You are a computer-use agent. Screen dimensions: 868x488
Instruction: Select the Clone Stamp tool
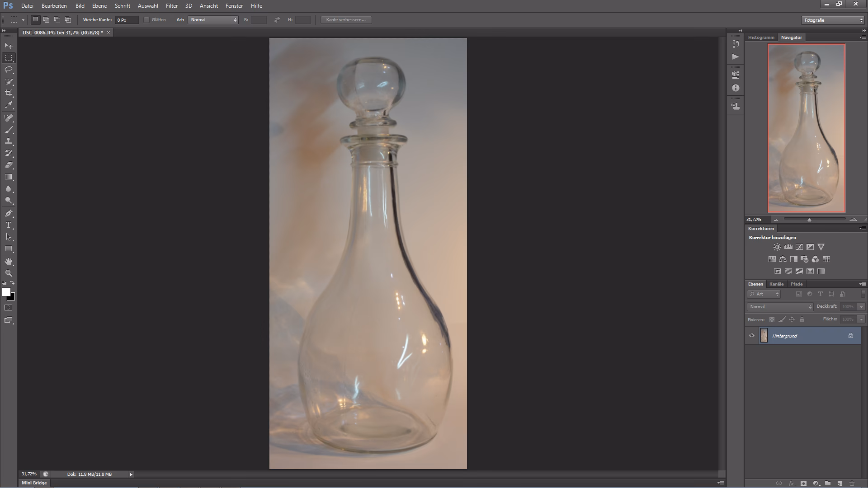[9, 141]
